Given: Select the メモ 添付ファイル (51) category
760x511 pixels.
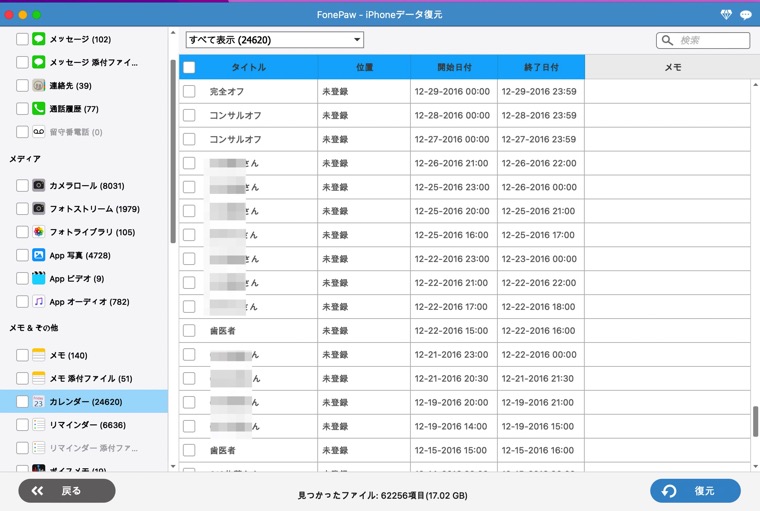Looking at the screenshot, I should coord(91,378).
